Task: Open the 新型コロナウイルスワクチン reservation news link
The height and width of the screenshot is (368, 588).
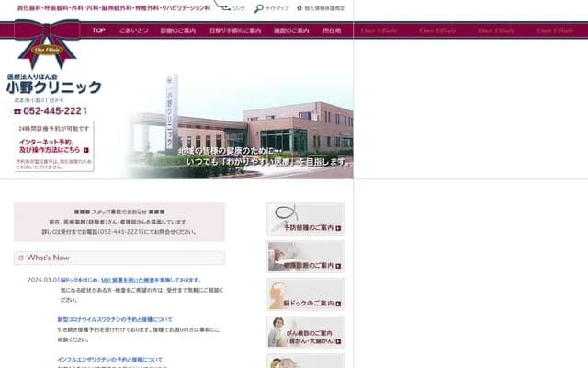Action: [115, 319]
